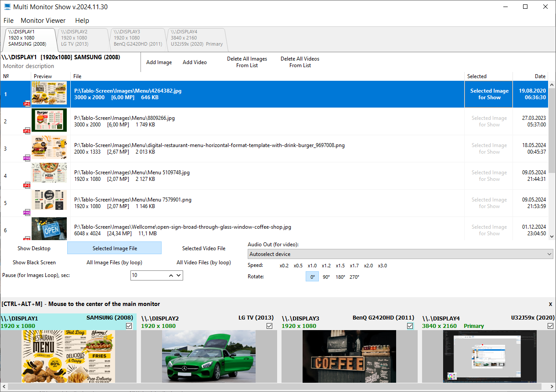Click the green car preview for DISPLAY2
The width and height of the screenshot is (556, 392).
pyautogui.click(x=209, y=356)
